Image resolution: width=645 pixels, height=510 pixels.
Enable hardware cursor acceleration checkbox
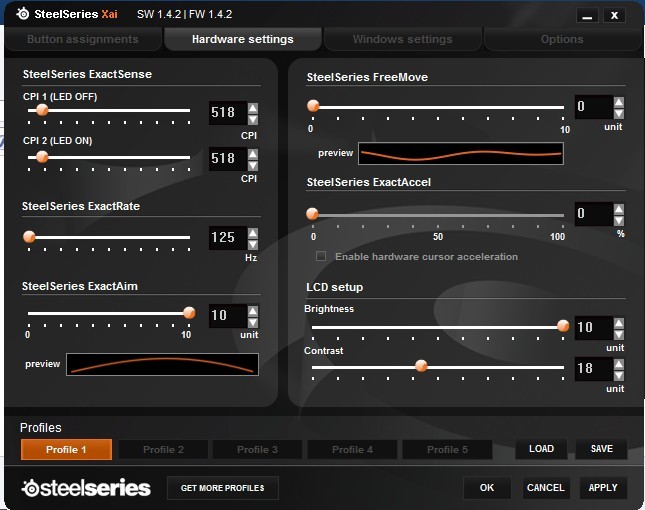pyautogui.click(x=321, y=256)
